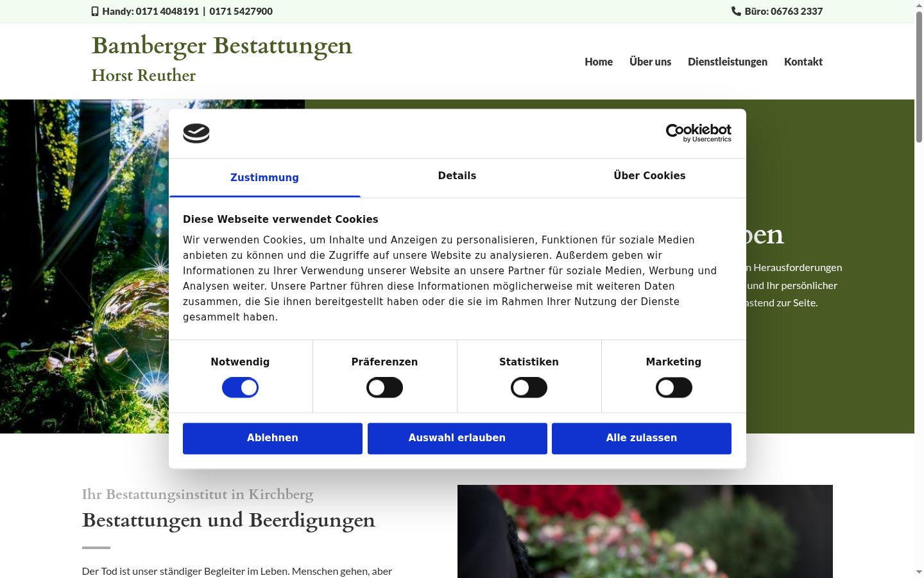Click the Ablehnen button

tap(273, 438)
